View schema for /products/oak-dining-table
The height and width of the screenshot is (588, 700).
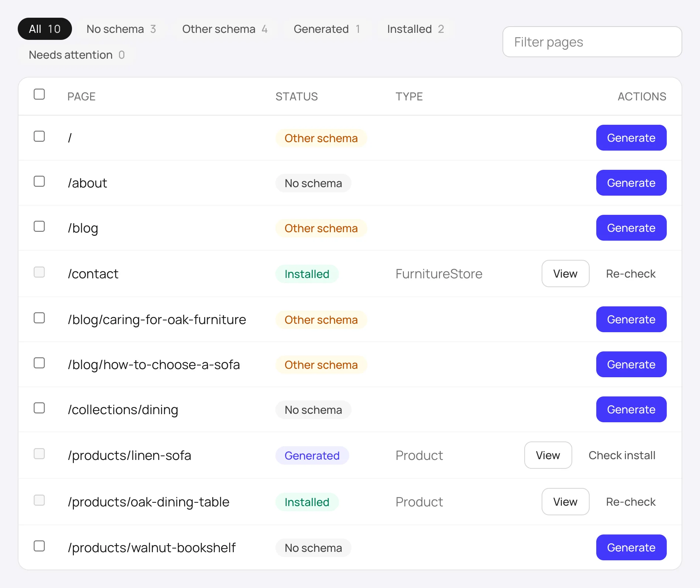[565, 502]
